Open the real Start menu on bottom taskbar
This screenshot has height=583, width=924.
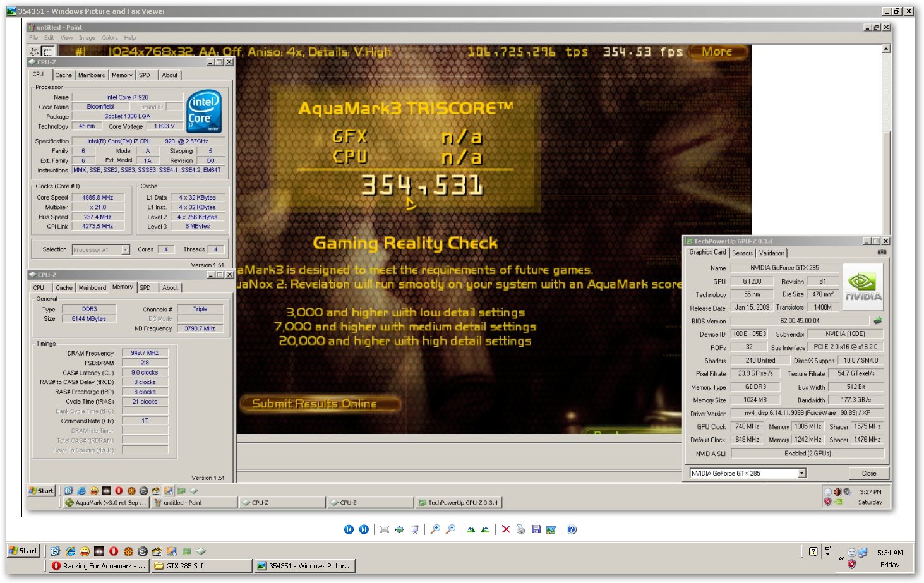[23, 551]
